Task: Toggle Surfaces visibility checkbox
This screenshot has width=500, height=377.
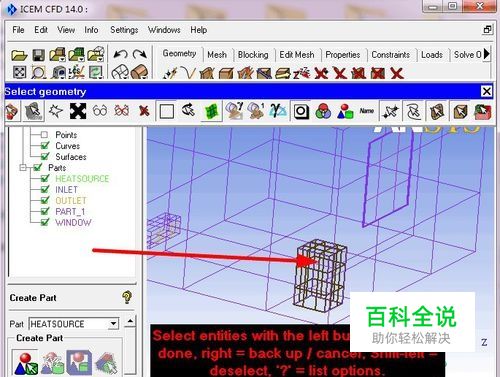Action: (x=45, y=156)
